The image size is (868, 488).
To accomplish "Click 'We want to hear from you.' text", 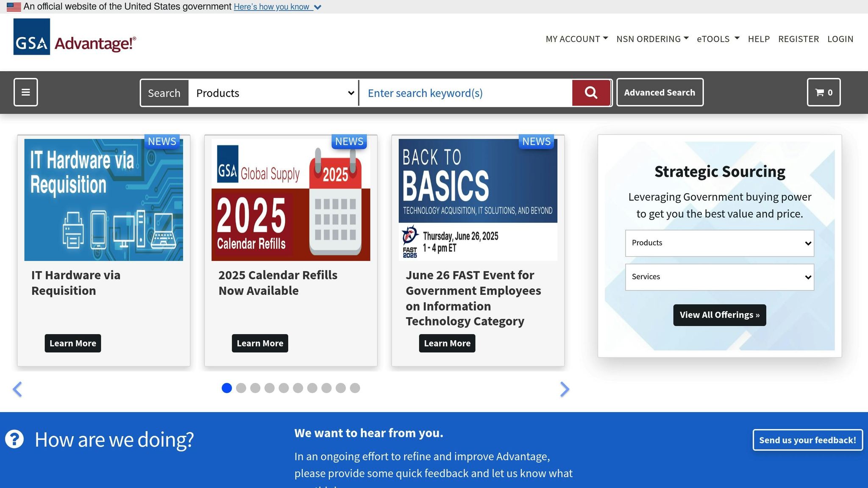I will 369,433.
